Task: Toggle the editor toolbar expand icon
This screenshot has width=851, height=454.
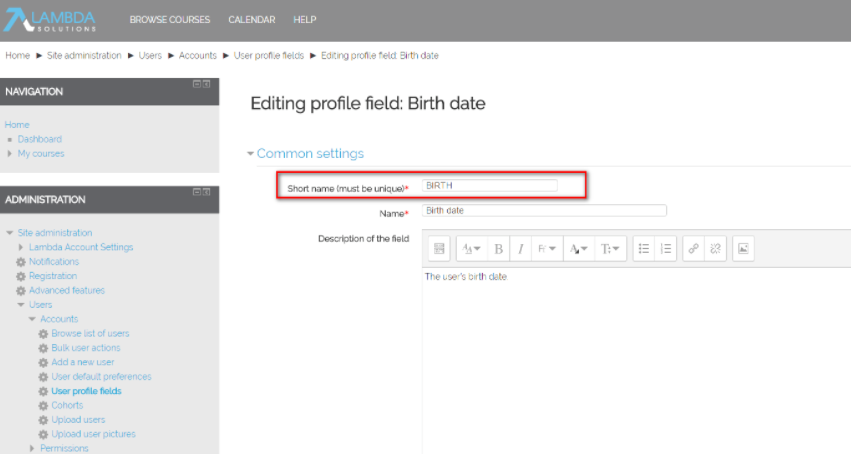Action: coord(438,249)
